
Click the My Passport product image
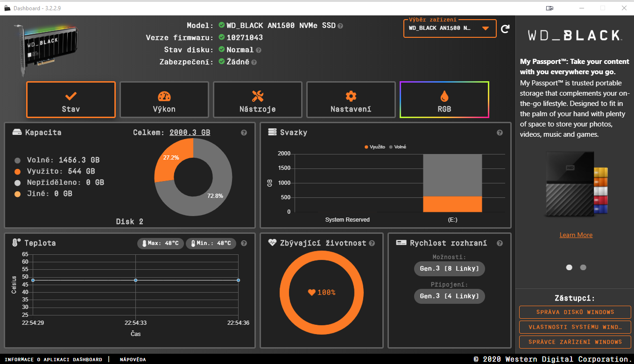[576, 184]
